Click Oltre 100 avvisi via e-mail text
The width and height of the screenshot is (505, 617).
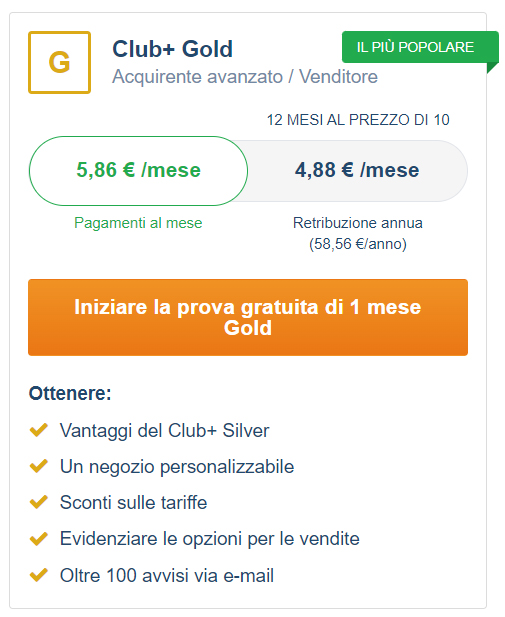click(x=167, y=576)
